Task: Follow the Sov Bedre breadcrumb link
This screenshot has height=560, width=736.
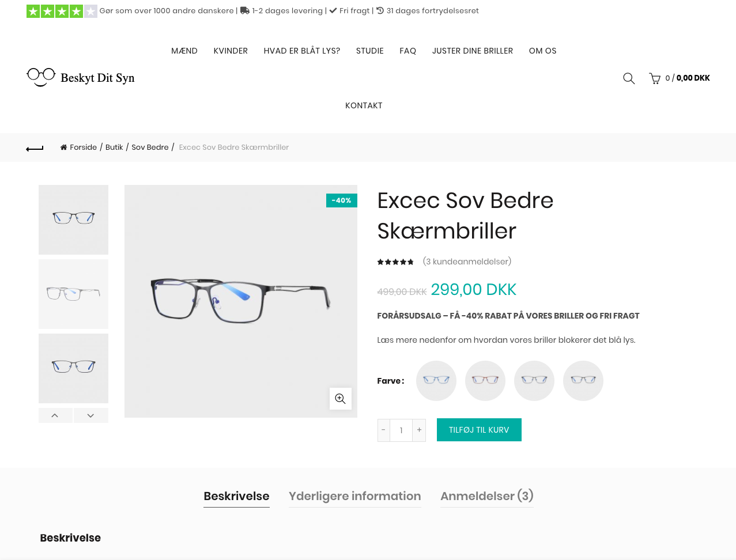Action: 150,147
